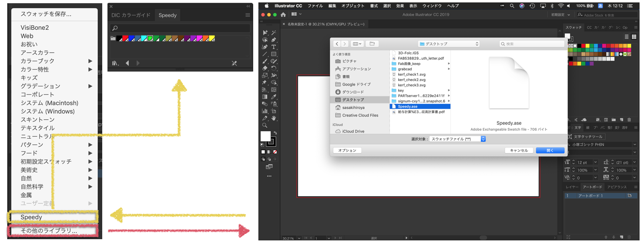Swap fill and stroke colors arrow

click(275, 133)
